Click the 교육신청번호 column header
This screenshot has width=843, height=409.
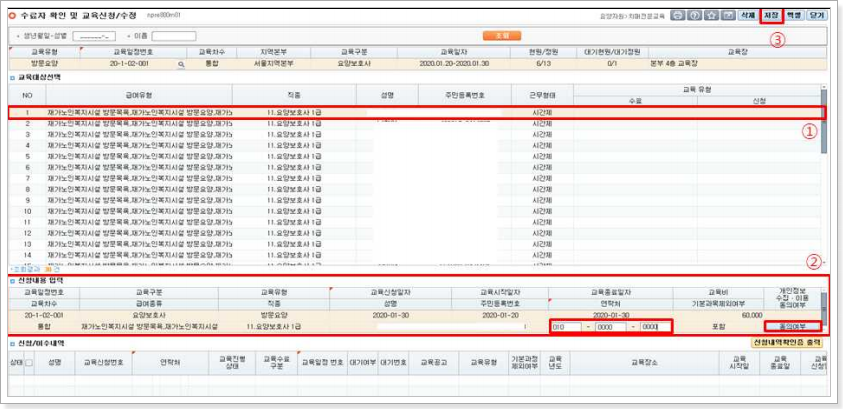click(x=104, y=363)
